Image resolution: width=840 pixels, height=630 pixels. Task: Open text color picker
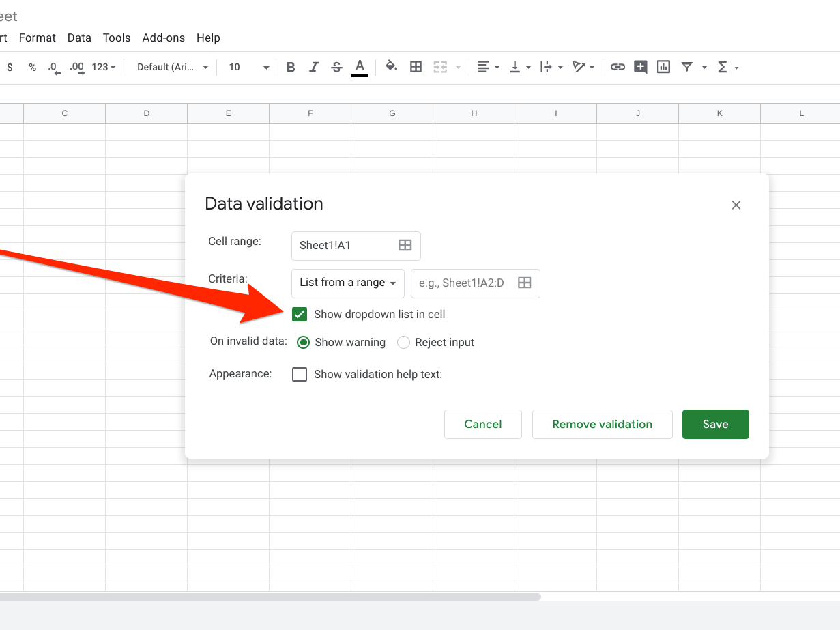click(360, 67)
